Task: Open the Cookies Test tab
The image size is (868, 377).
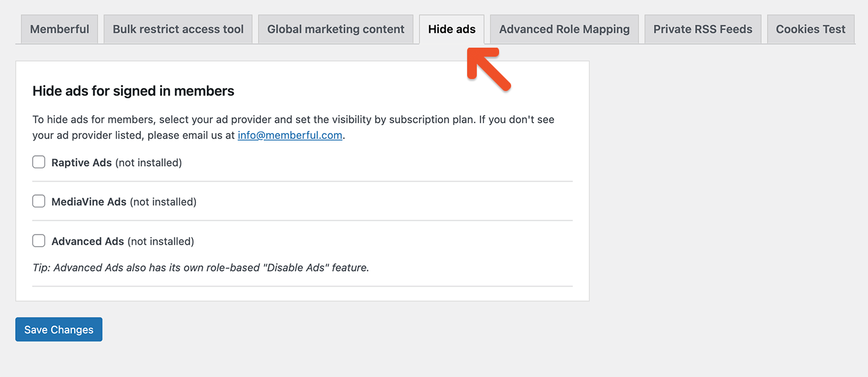Action: [x=810, y=28]
